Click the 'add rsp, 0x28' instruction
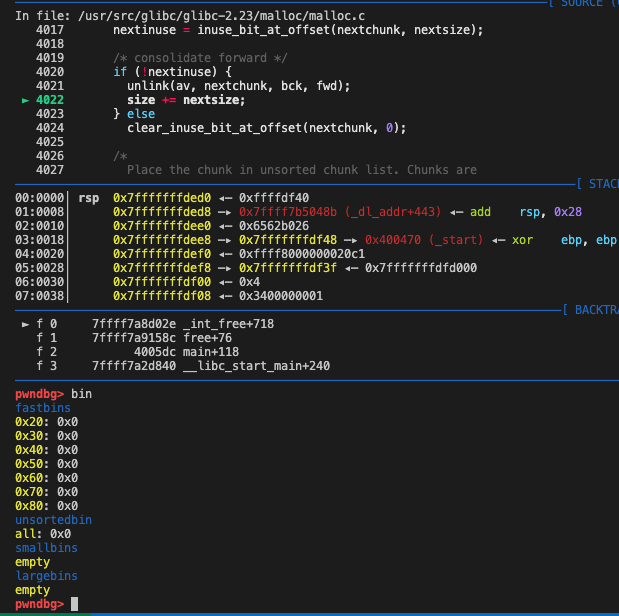This screenshot has height=616, width=619. coord(526,212)
